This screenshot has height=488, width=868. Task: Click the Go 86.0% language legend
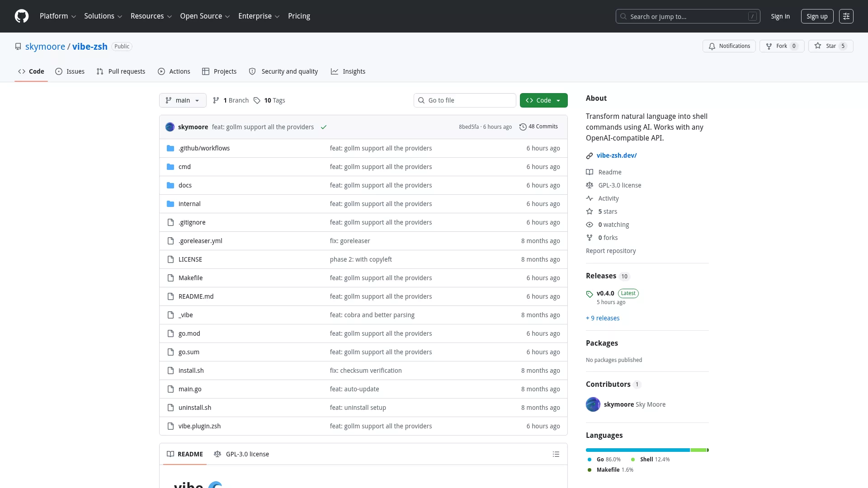(x=604, y=460)
